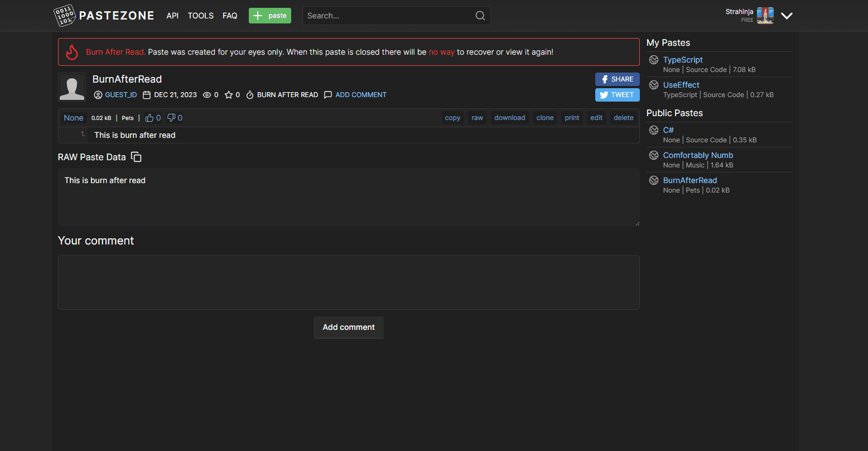The width and height of the screenshot is (868, 451).
Task: Click the DEC 21, 2023 date text
Action: click(175, 95)
